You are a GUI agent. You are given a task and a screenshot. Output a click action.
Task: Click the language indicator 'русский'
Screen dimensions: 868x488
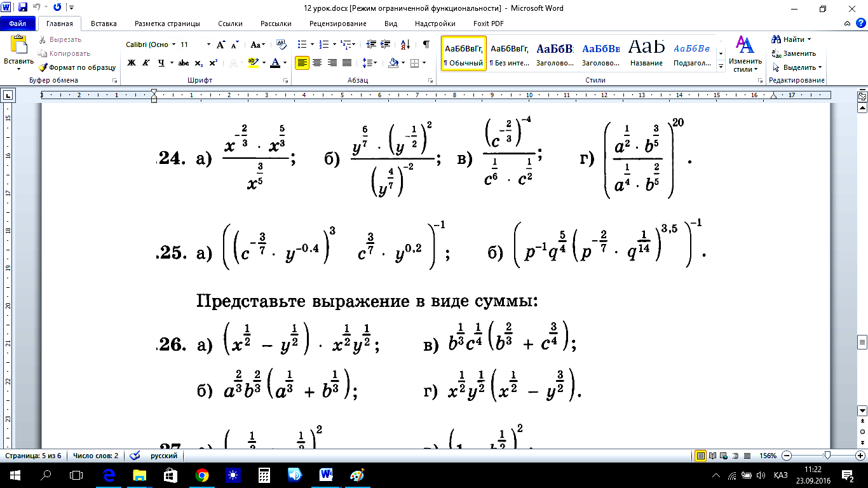[x=164, y=456]
